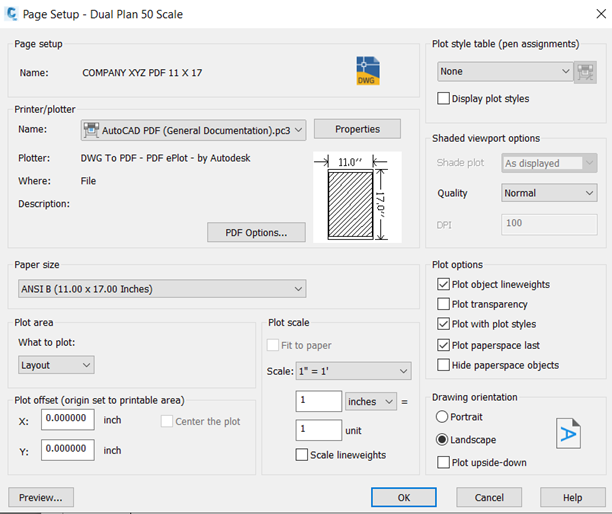Toggle the Center the plot checkbox
The height and width of the screenshot is (514, 612).
167,421
